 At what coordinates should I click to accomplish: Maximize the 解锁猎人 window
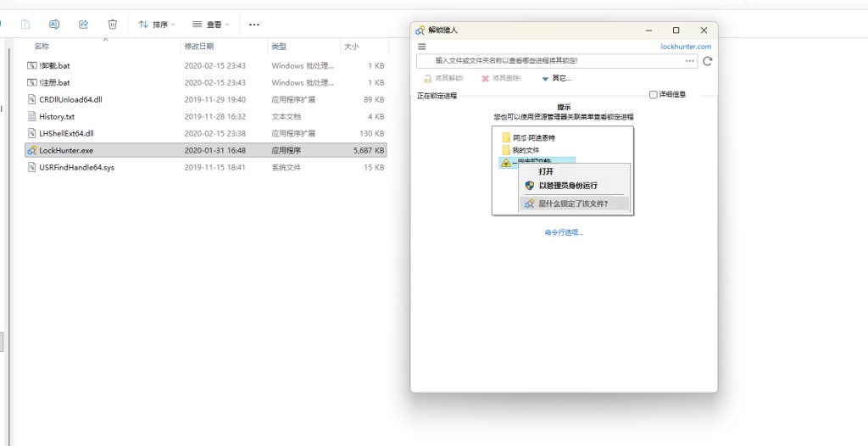pos(676,31)
